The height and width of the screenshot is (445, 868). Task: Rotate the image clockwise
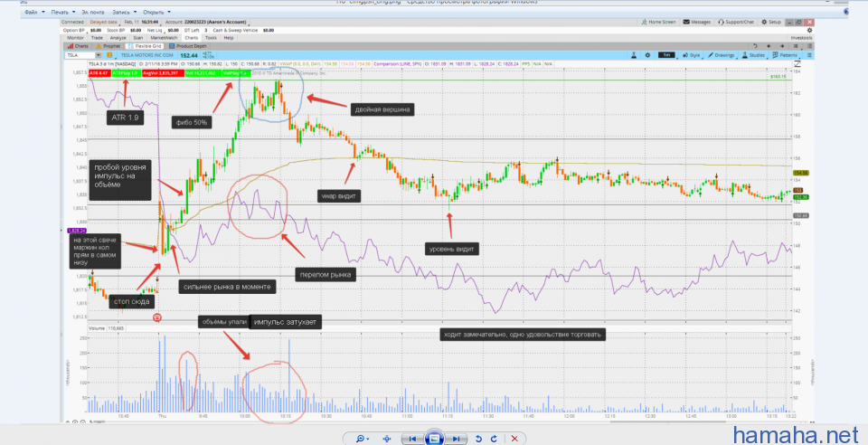coord(494,439)
